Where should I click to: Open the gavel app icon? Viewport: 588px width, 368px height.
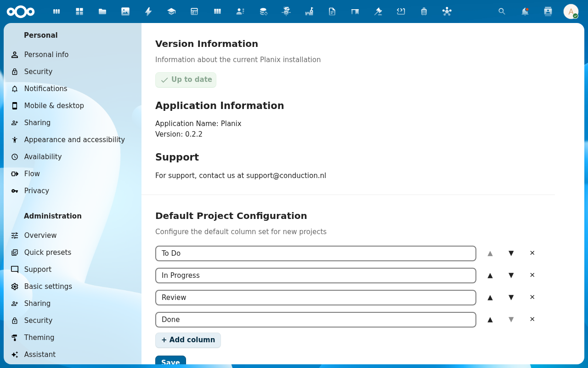coord(378,11)
